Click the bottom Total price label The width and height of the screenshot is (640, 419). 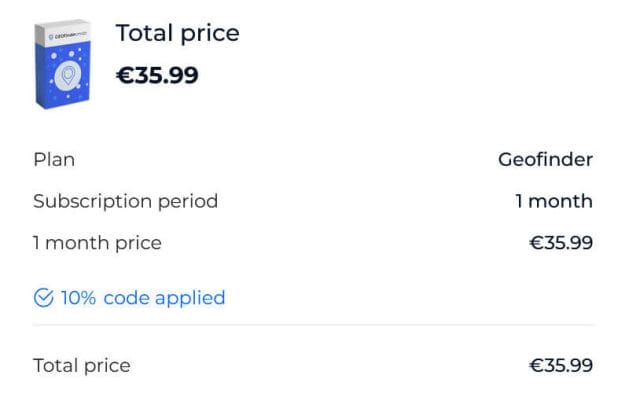tap(82, 366)
